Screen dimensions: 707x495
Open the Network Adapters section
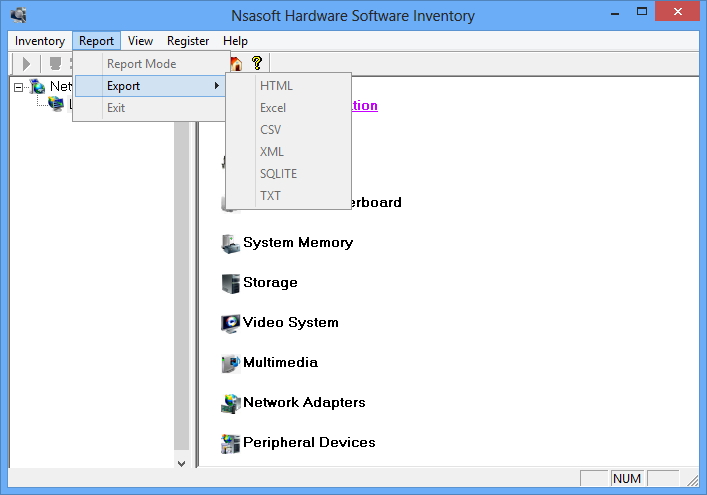click(304, 403)
